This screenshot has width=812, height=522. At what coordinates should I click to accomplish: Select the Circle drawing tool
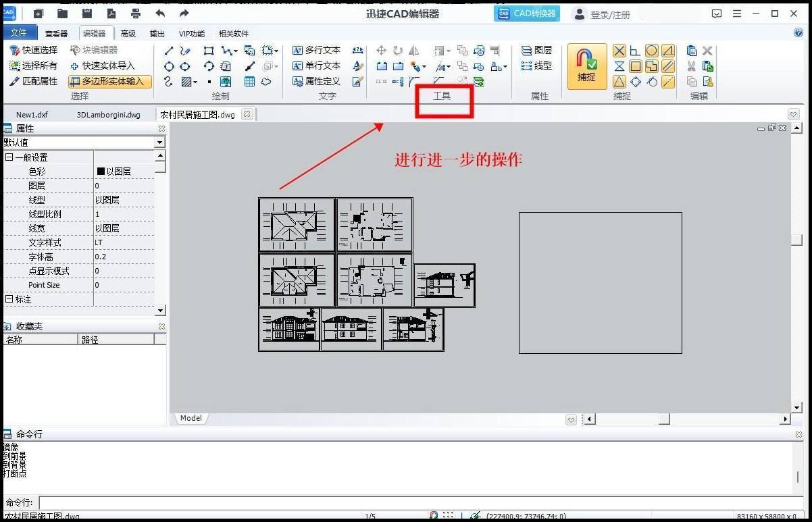(x=168, y=66)
